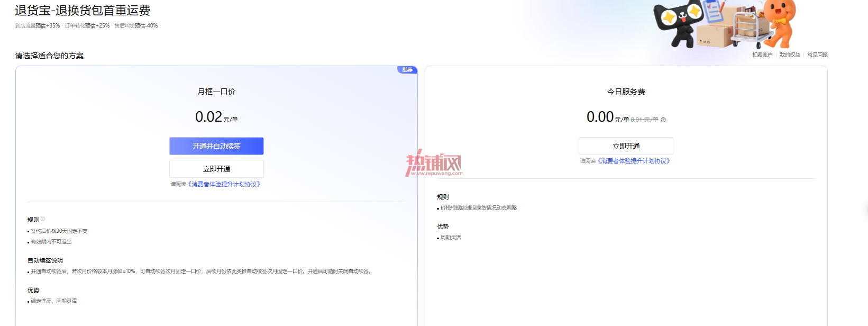This screenshot has width=868, height=326.
Task: Select the 月框一口价 plan heading
Action: click(216, 92)
